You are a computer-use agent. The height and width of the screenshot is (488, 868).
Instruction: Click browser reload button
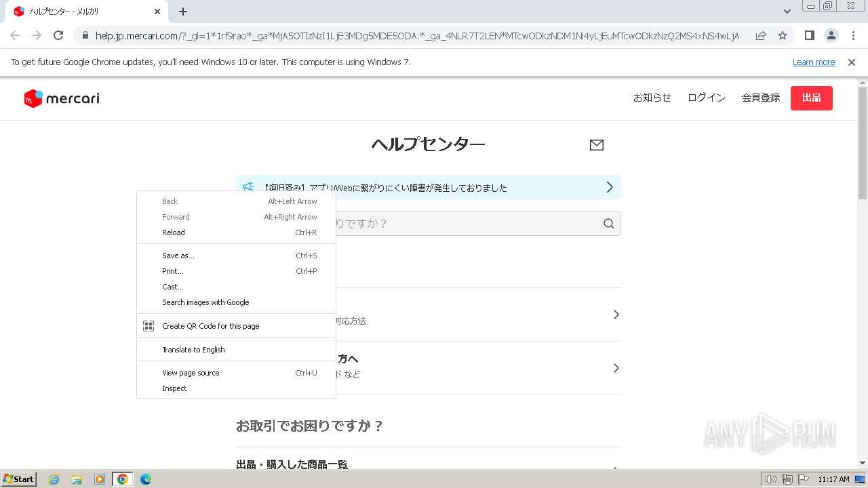point(58,35)
